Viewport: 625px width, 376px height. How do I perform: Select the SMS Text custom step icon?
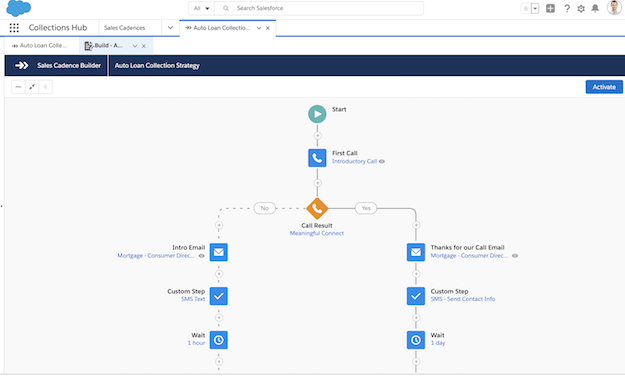[x=219, y=296]
